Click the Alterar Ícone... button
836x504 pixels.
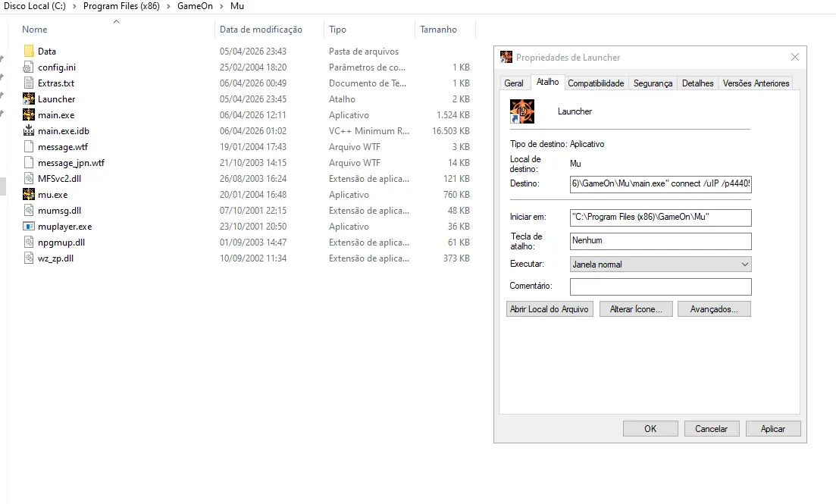coord(636,309)
